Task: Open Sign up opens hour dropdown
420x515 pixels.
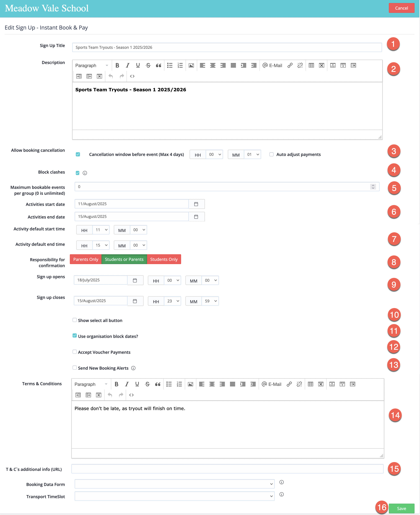Action: coord(172,280)
